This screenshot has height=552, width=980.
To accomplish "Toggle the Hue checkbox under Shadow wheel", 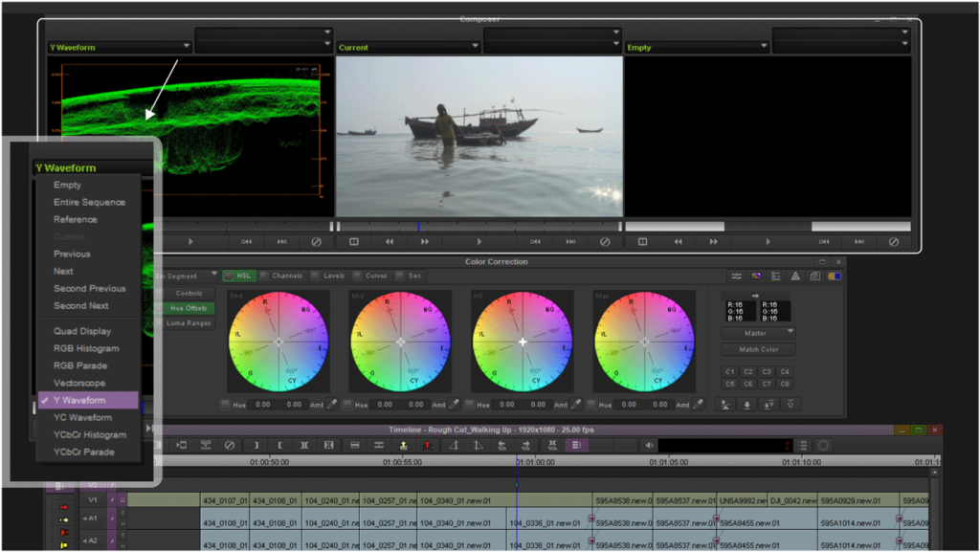I will 225,405.
